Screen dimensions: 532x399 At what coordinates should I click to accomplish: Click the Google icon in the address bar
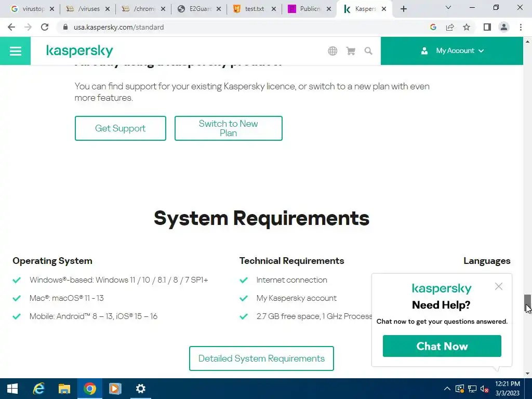point(433,27)
